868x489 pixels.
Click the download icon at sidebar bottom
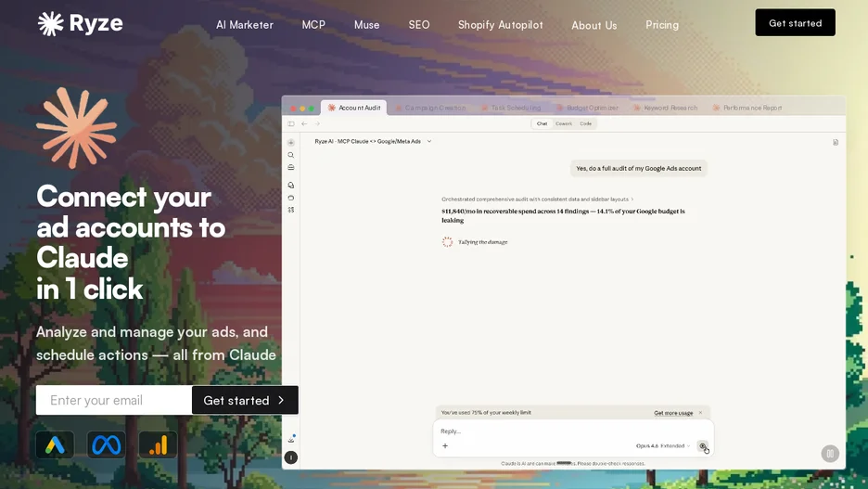click(290, 439)
